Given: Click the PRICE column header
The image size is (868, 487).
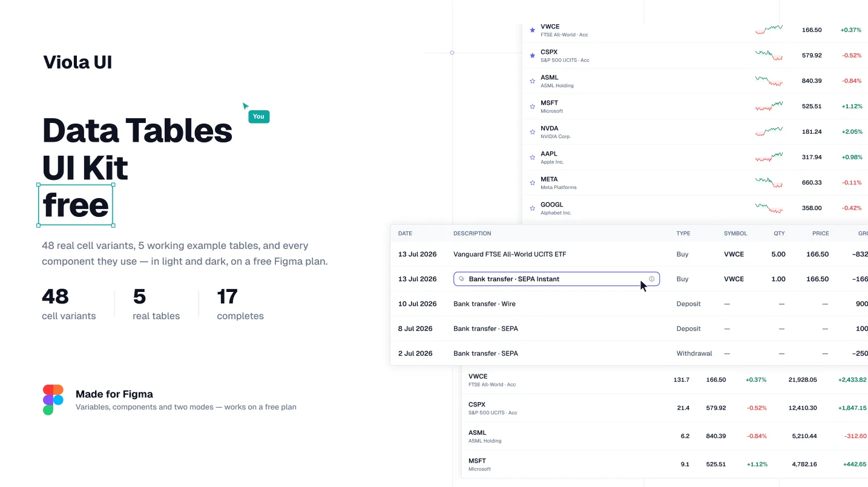Looking at the screenshot, I should pos(820,233).
